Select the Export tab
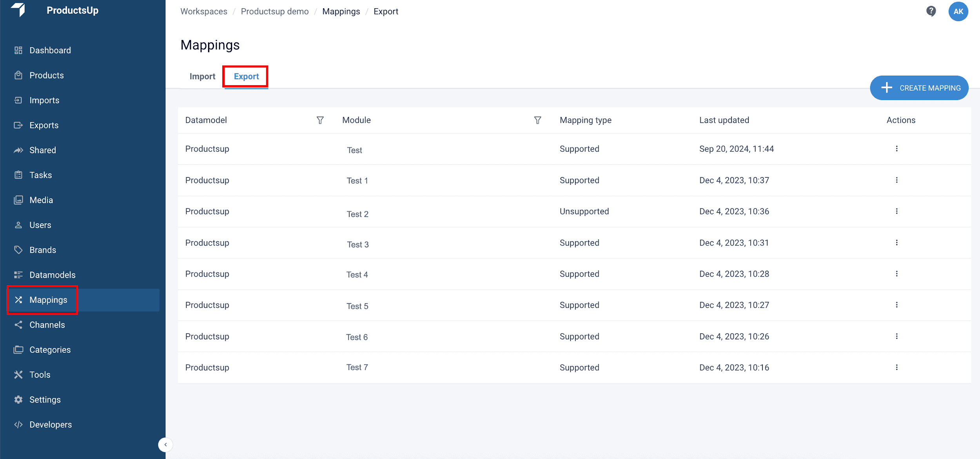This screenshot has height=459, width=980. tap(246, 76)
